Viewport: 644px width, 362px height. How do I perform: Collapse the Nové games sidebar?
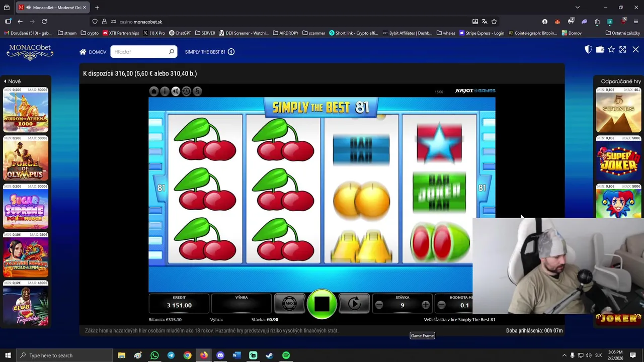[12, 81]
